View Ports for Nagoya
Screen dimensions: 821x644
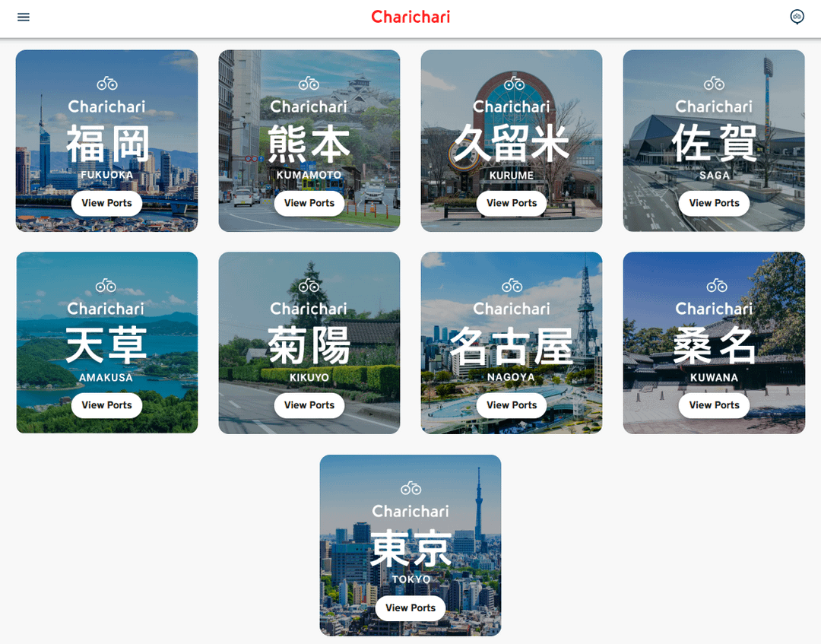(512, 405)
